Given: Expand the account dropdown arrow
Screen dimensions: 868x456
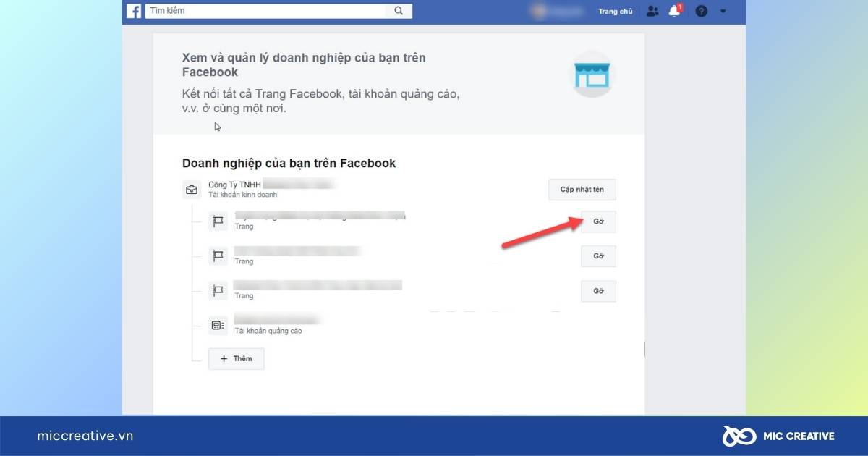Looking at the screenshot, I should point(723,12).
